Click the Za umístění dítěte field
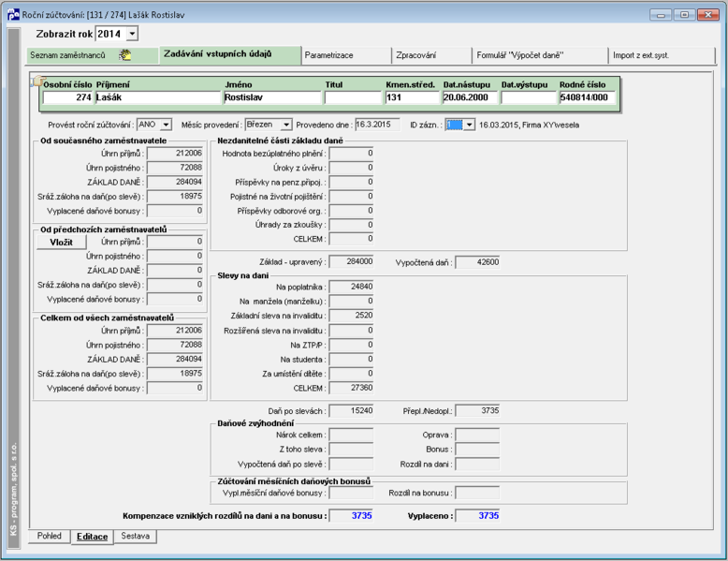728x561 pixels. coord(351,374)
